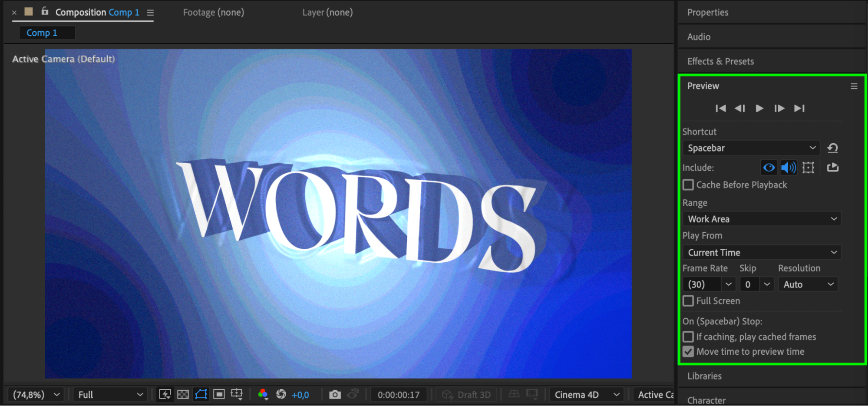Image resolution: width=868 pixels, height=406 pixels.
Task: Open the Play From Current Time dropdown
Action: tap(762, 253)
